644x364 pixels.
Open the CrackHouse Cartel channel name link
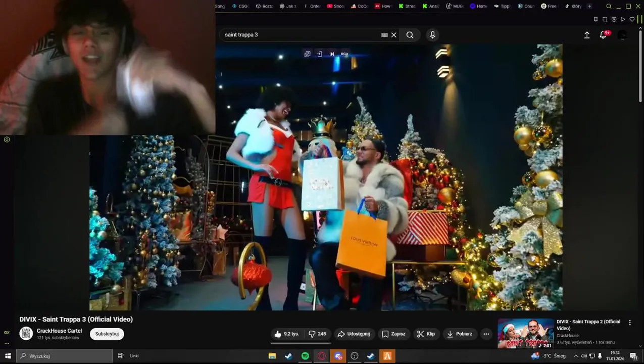tap(59, 331)
